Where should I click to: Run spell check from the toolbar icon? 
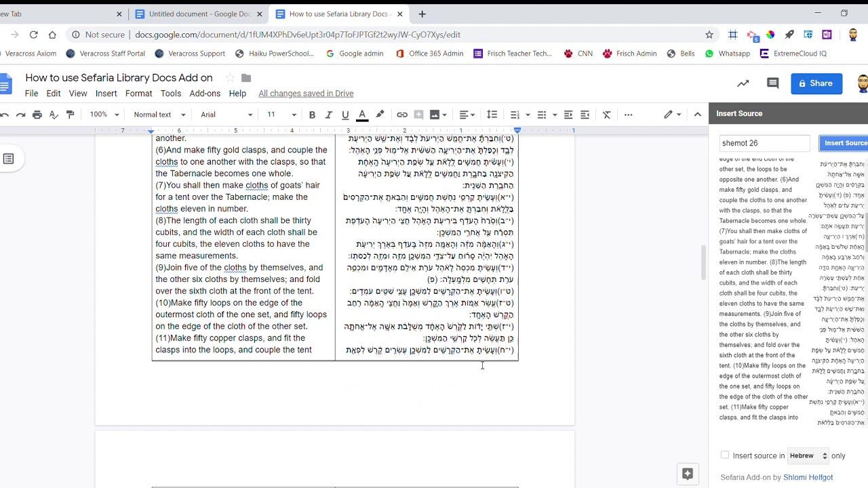[54, 115]
